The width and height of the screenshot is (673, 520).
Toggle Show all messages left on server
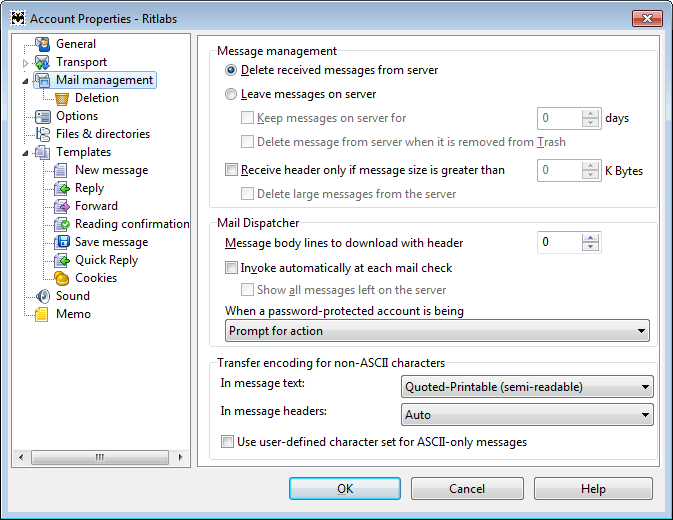point(247,290)
